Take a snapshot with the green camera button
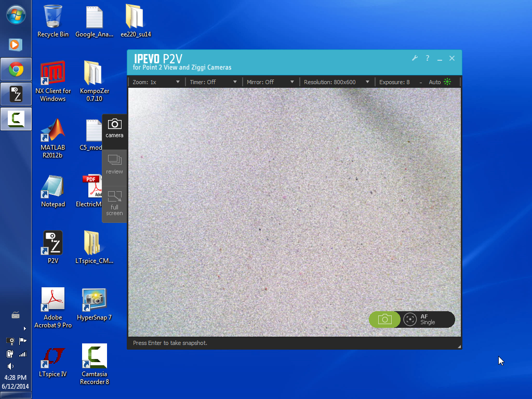 (x=384, y=320)
